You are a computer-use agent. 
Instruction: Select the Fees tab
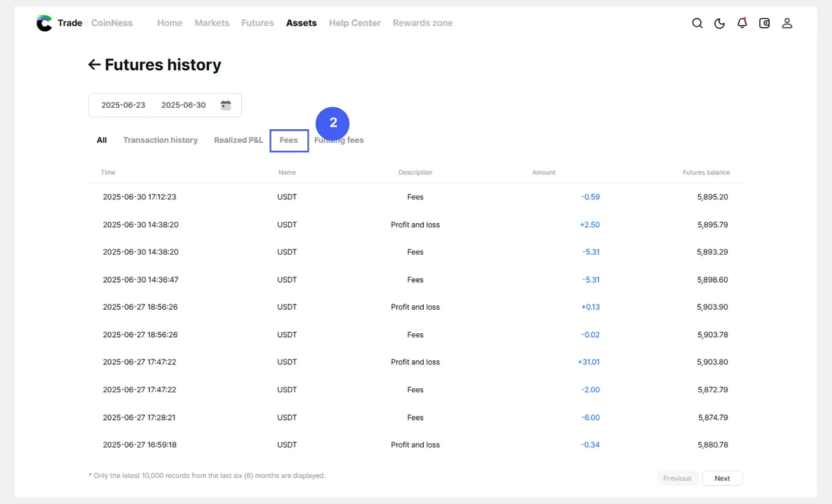[x=289, y=140]
